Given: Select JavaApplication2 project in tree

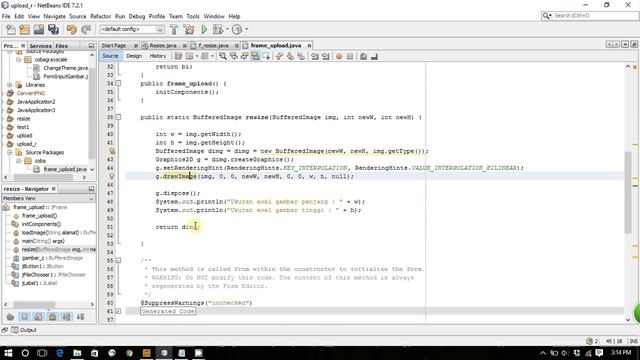Looking at the screenshot, I should [x=36, y=102].
